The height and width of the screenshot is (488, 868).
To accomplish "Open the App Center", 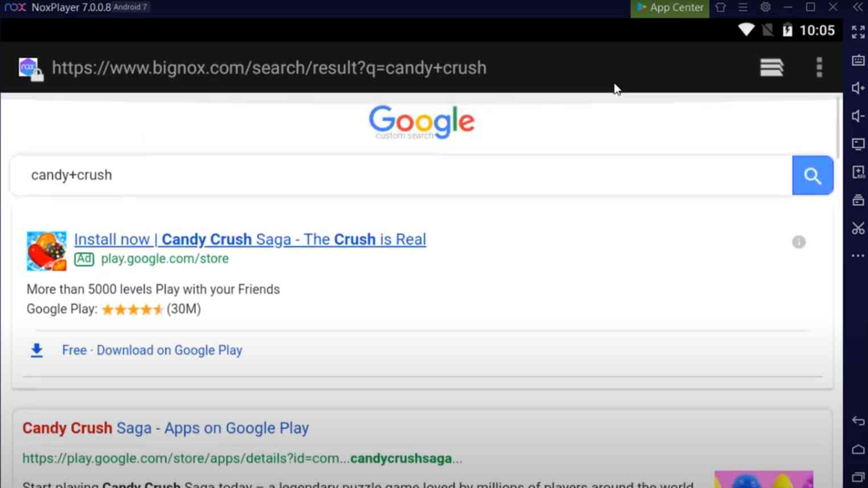I will tap(670, 8).
